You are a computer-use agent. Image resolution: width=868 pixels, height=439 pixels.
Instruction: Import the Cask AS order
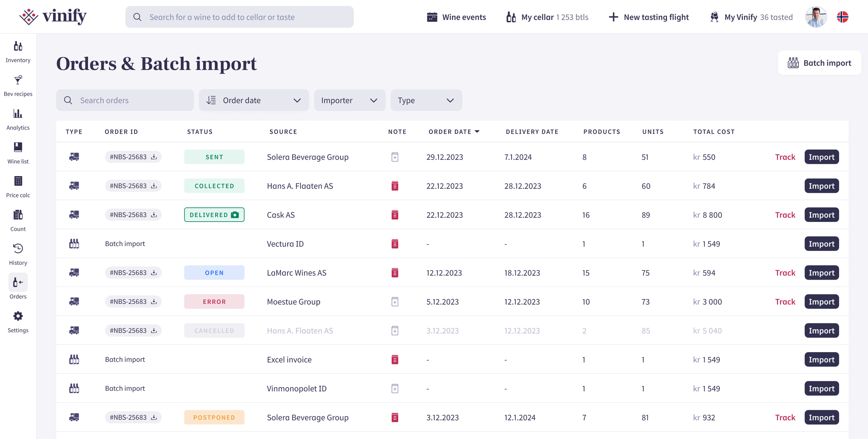(821, 215)
